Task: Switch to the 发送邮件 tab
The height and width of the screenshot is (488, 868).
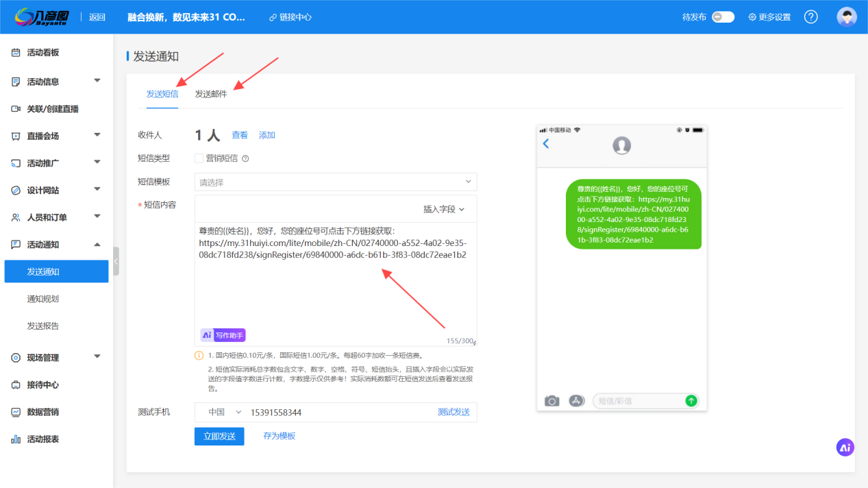Action: [211, 94]
